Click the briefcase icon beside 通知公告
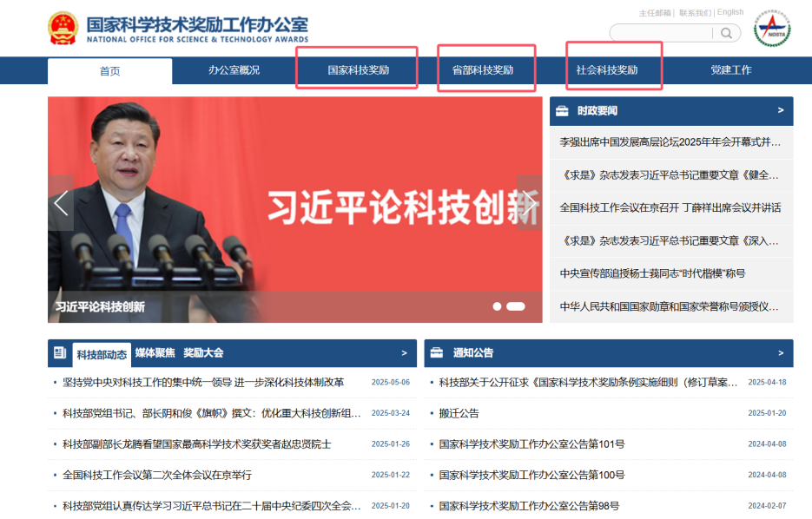 (437, 353)
